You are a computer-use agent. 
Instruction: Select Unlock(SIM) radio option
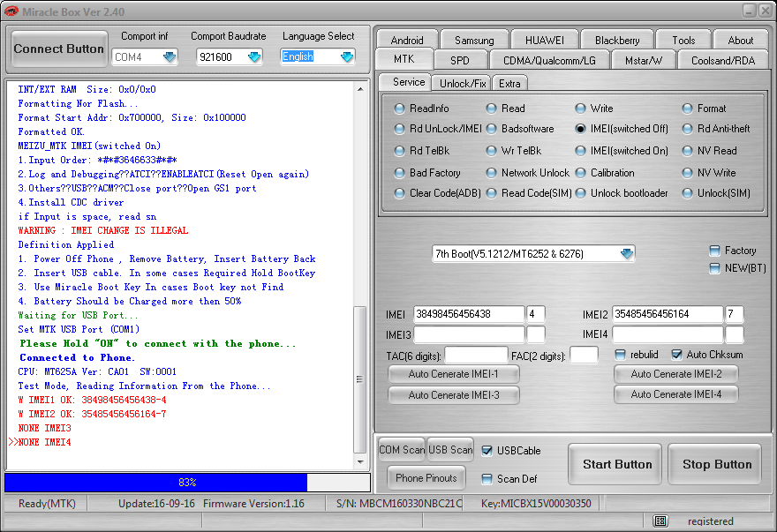coord(687,193)
